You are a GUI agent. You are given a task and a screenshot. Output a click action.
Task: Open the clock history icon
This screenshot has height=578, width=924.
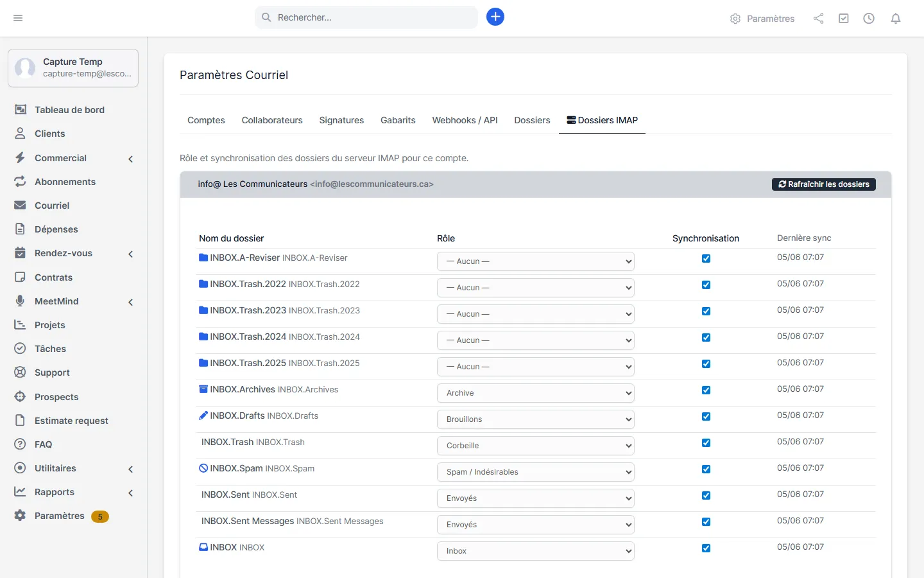(869, 19)
